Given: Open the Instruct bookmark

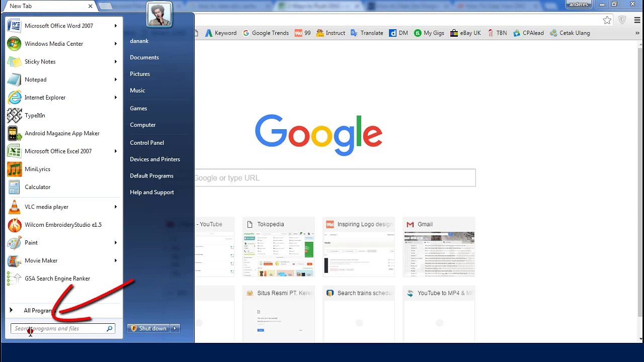Looking at the screenshot, I should coord(331,33).
